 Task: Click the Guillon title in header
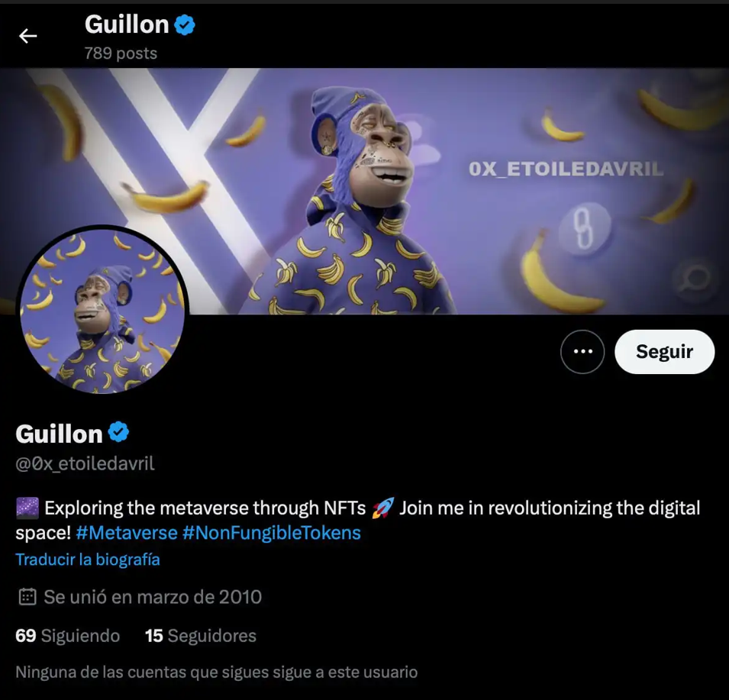tap(127, 24)
